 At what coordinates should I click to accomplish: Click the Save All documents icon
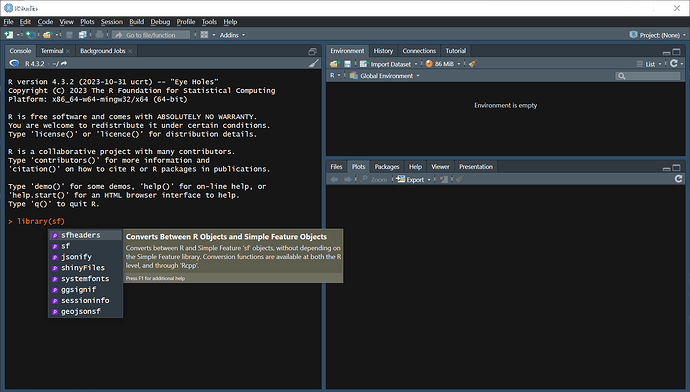pyautogui.click(x=82, y=35)
